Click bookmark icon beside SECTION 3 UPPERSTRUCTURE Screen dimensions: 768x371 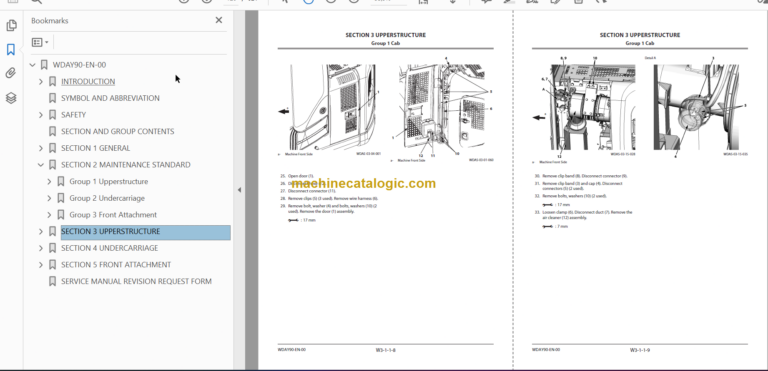tap(52, 231)
